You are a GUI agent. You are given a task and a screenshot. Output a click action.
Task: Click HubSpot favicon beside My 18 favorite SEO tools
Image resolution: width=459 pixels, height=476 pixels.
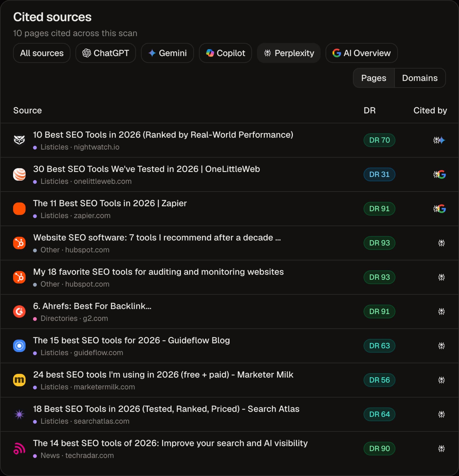[x=19, y=277]
